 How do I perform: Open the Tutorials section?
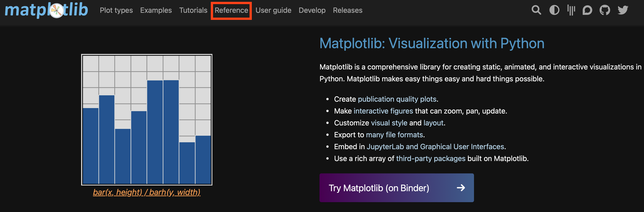193,10
